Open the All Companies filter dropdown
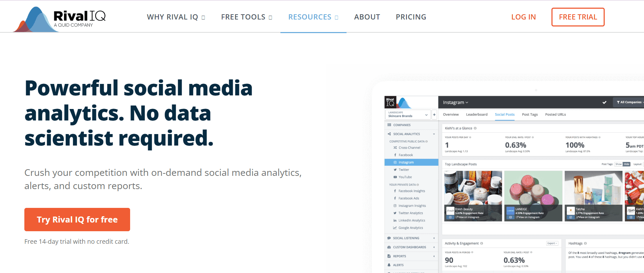Viewport: 644px width, 273px height. point(629,102)
